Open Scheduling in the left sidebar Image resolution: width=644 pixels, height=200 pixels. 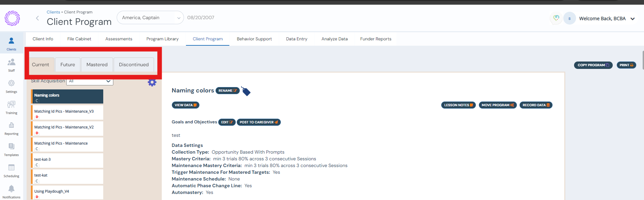pos(11,171)
